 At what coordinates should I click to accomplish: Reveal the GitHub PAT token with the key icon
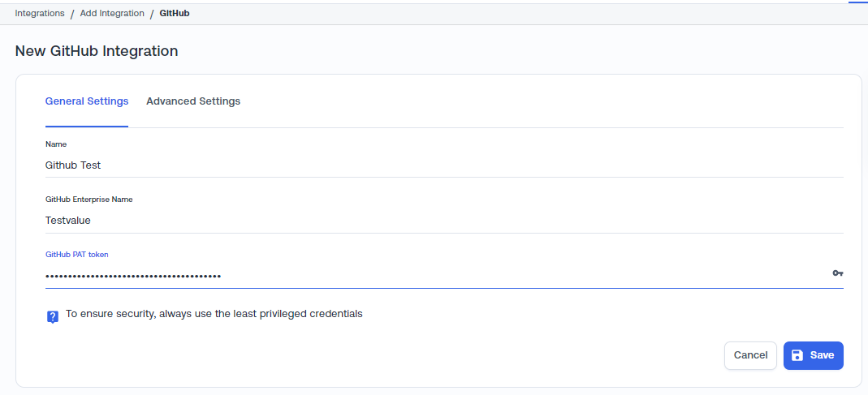(x=838, y=274)
